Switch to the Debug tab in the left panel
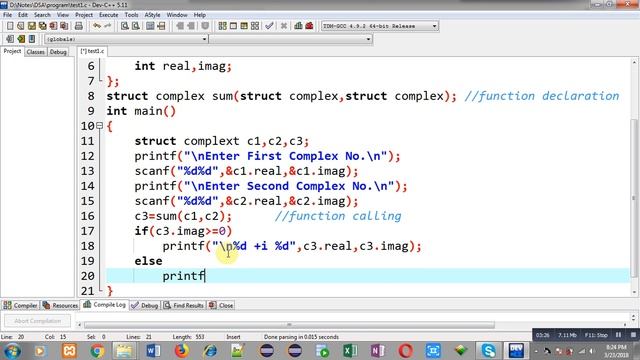 pos(58,52)
